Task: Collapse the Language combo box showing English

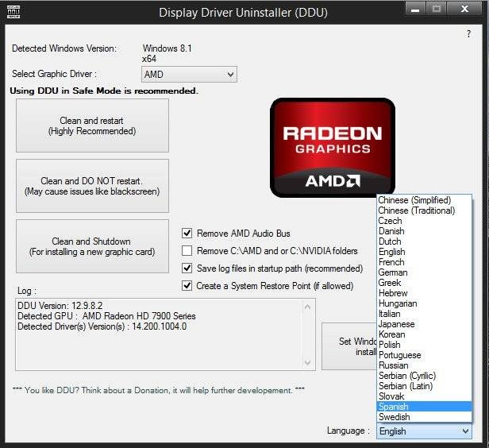Action: (x=424, y=431)
